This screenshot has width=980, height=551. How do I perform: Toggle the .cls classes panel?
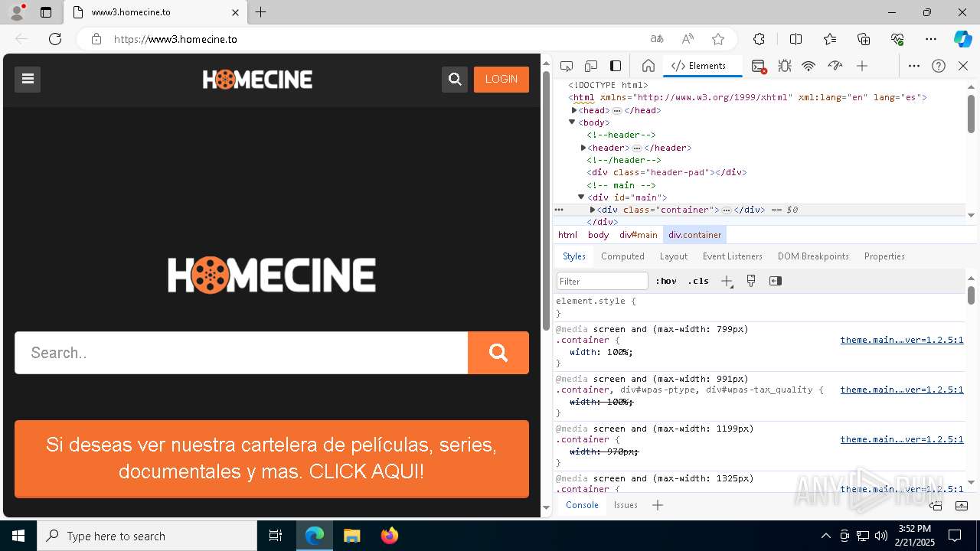698,281
